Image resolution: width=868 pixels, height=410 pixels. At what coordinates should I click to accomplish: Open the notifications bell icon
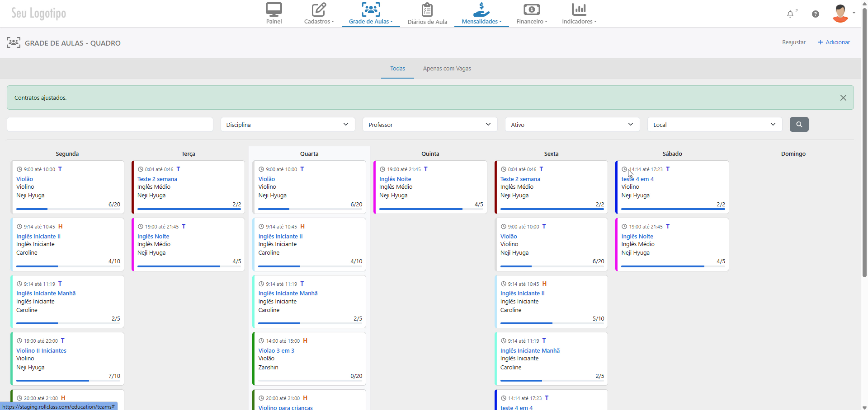click(x=790, y=14)
